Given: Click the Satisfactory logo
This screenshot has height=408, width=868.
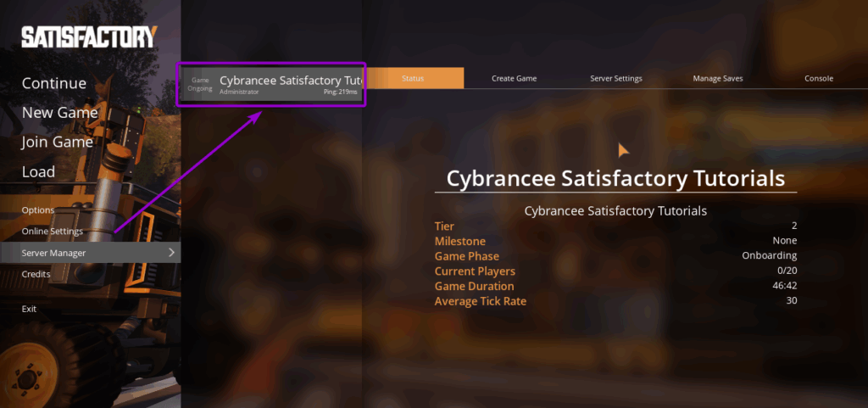Looking at the screenshot, I should [89, 36].
